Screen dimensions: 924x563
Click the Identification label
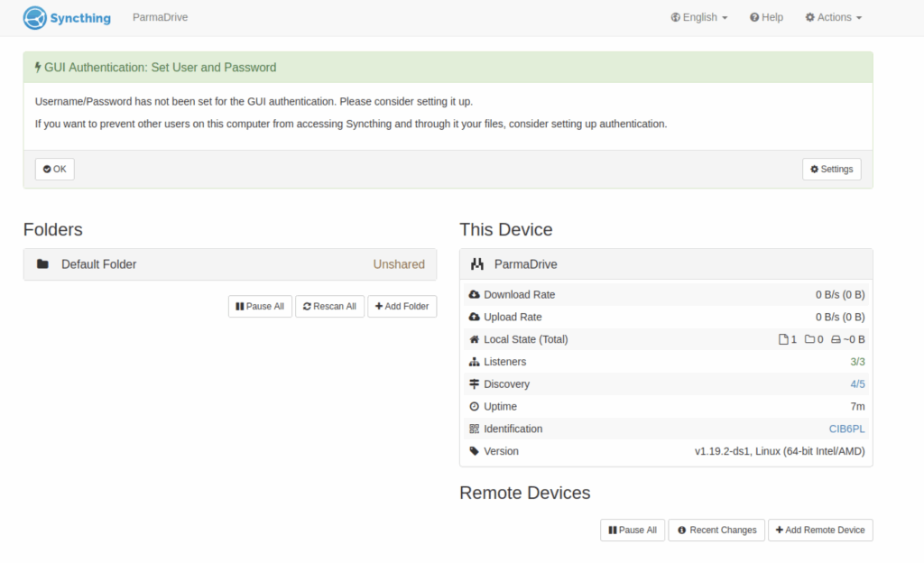click(x=513, y=429)
